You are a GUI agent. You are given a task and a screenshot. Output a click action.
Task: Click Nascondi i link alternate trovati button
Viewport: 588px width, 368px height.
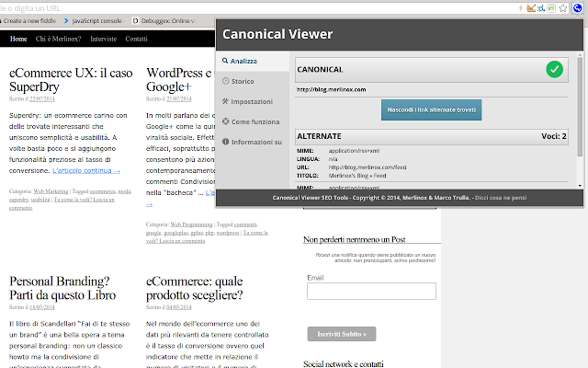[431, 110]
